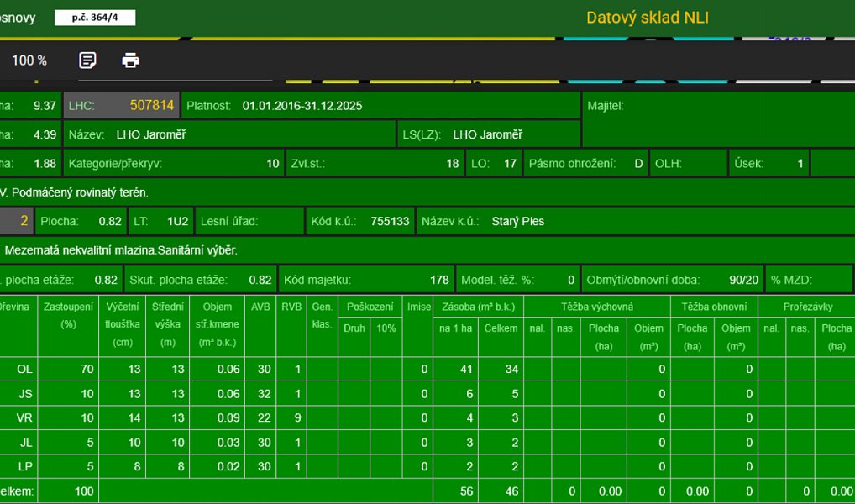Select the p.č. 364/4 parcel label
This screenshot has height=504, width=855.
pyautogui.click(x=95, y=18)
